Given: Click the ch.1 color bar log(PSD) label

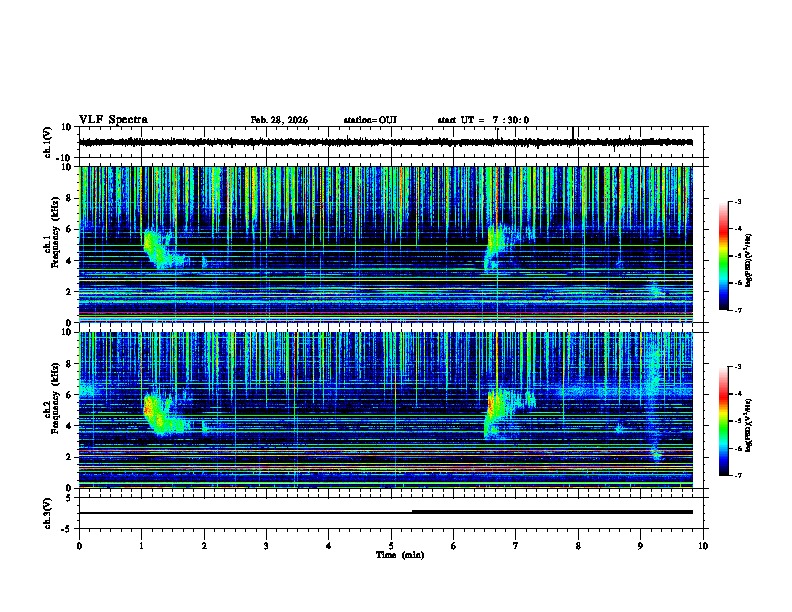Looking at the screenshot, I should (x=749, y=261).
